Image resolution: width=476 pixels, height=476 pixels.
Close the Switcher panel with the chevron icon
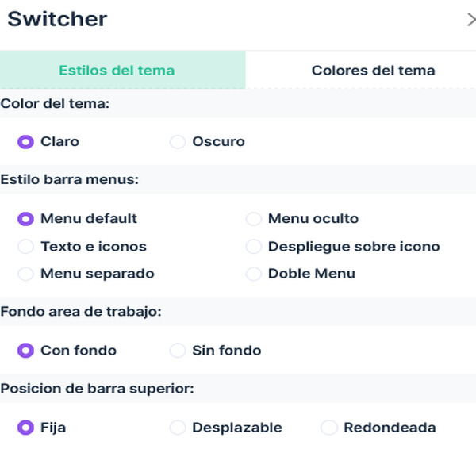[471, 20]
